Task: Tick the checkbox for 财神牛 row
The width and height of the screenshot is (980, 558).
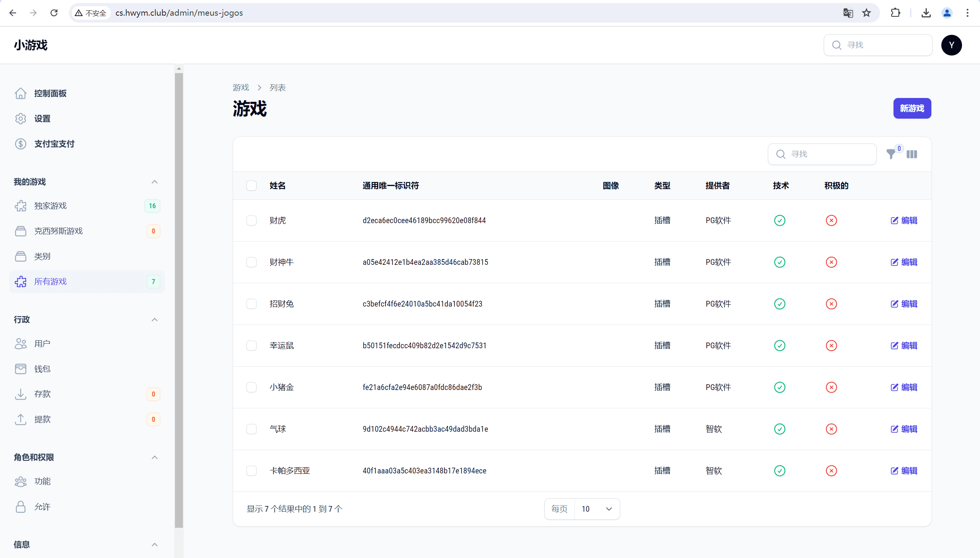Action: pyautogui.click(x=252, y=262)
